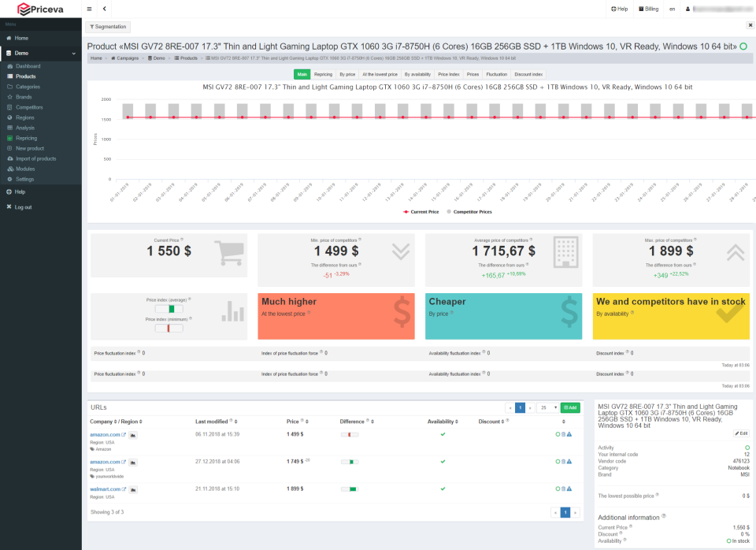Screen dimensions: 756x550
Task: Click warning triangle icon in first amazon.com row
Action: tap(569, 435)
